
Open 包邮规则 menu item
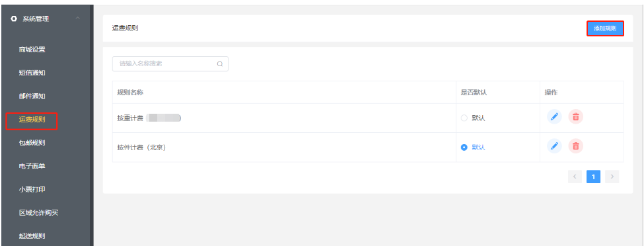(x=32, y=143)
